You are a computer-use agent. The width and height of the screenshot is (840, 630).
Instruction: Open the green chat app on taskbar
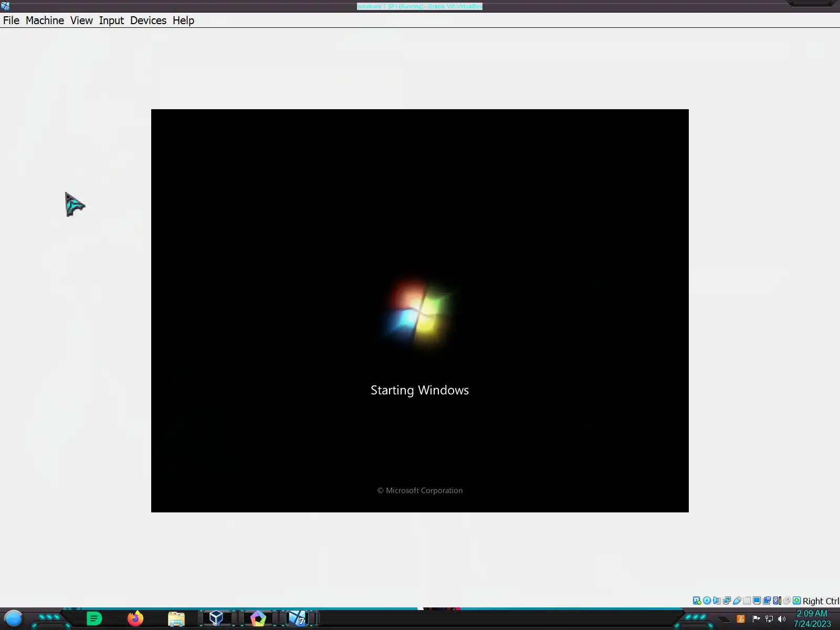(x=94, y=619)
